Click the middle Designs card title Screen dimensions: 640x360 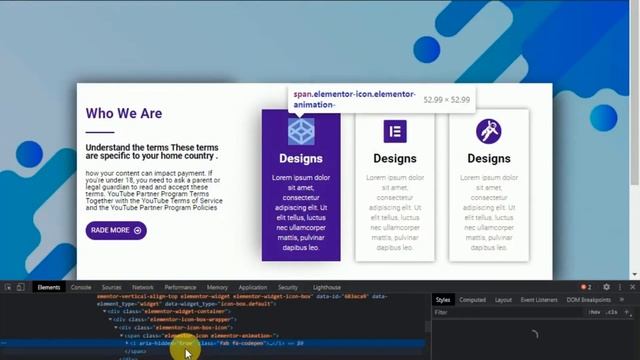click(x=395, y=158)
